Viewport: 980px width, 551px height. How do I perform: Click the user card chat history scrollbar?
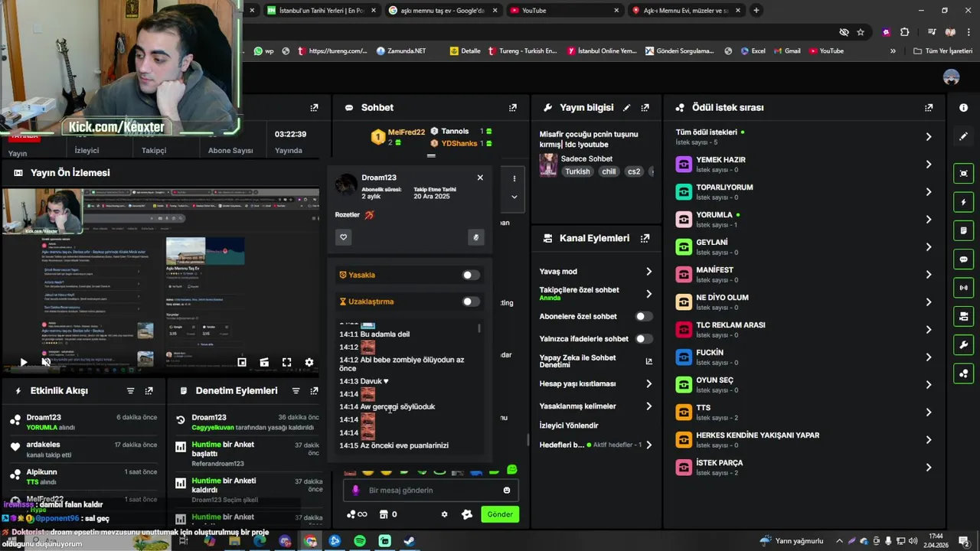[479, 328]
